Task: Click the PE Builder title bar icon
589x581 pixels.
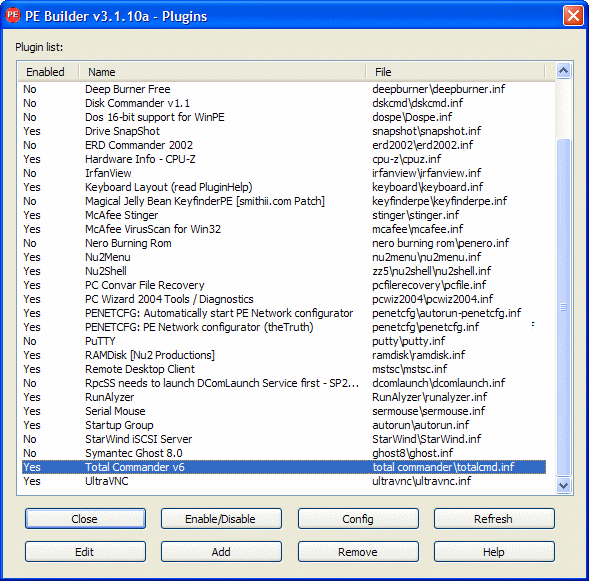Action: click(x=12, y=15)
